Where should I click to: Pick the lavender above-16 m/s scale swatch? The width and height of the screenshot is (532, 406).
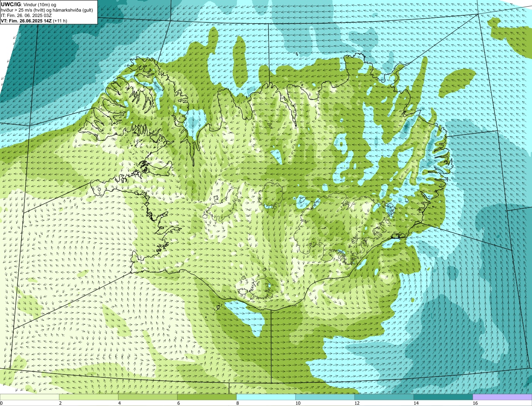[x=502, y=397]
